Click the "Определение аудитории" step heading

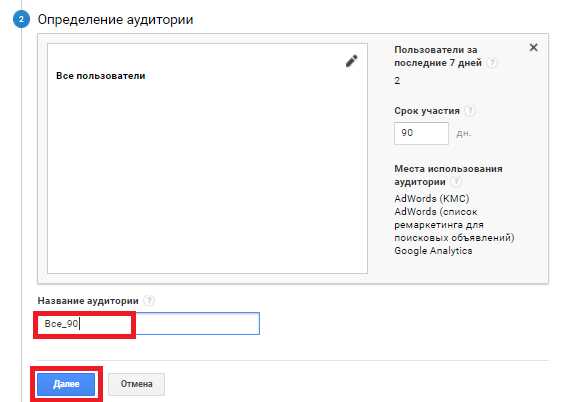115,19
